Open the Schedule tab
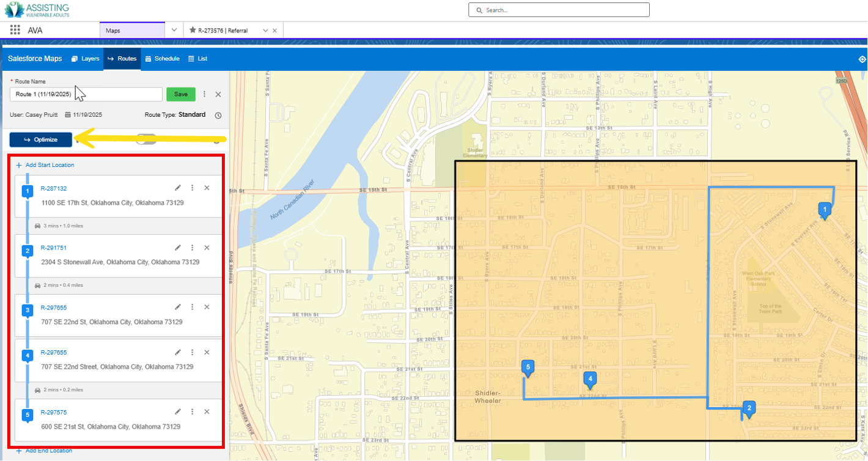This screenshot has height=461, width=868. pos(162,59)
